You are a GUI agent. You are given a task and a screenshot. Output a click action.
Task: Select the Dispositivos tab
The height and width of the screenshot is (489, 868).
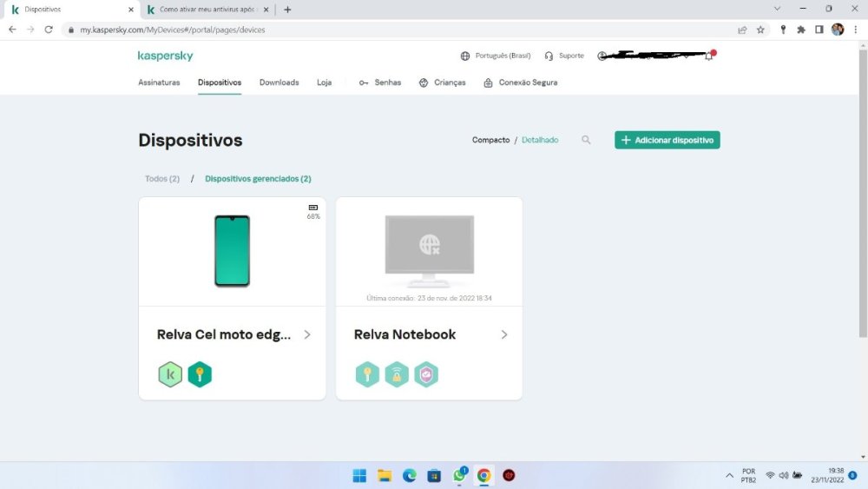220,83
